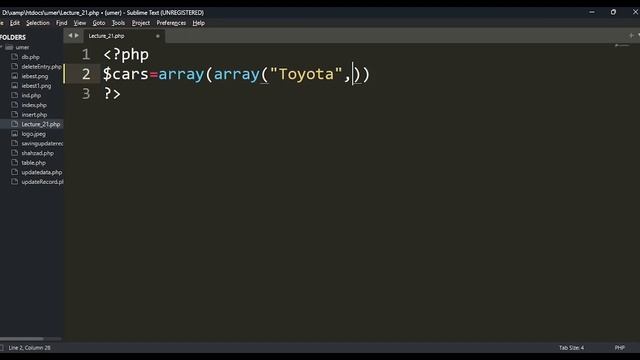
Task: Go to previous tab using left arrow
Action: pos(70,36)
